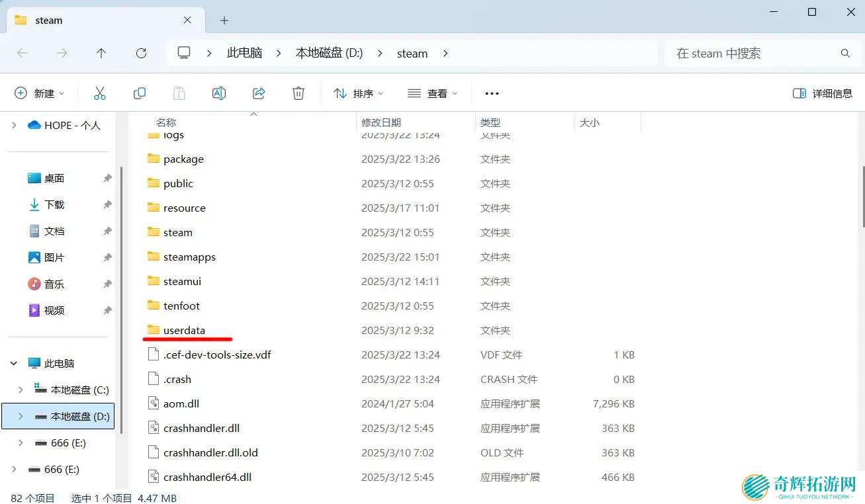The width and height of the screenshot is (865, 504).
Task: Expand 本地磁盘 (C:) tree node
Action: pos(21,390)
